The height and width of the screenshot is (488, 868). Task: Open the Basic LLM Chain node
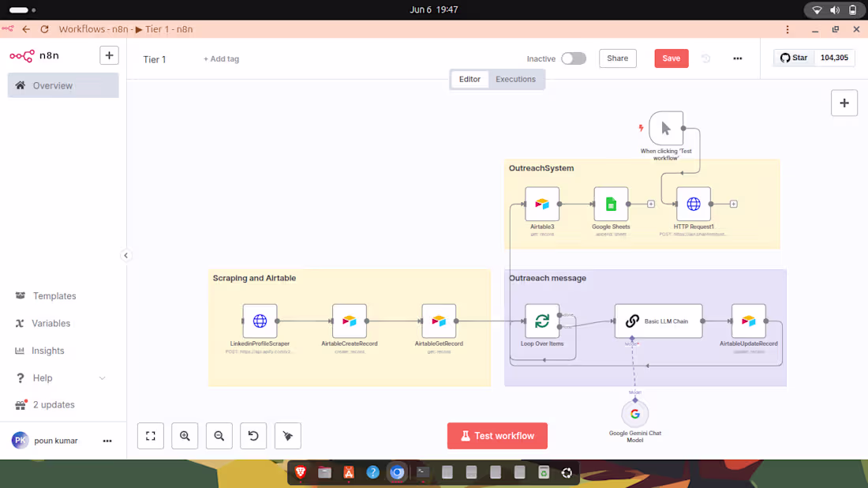tap(658, 321)
